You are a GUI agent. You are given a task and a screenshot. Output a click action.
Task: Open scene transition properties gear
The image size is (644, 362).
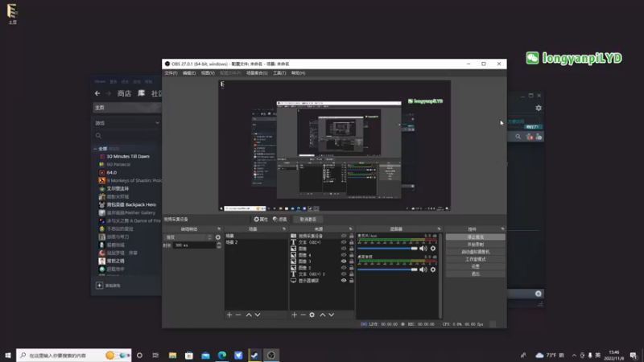coord(217,237)
